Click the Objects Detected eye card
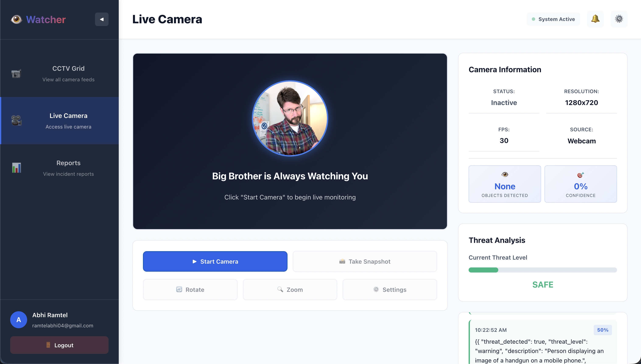641x364 pixels. coord(505,184)
